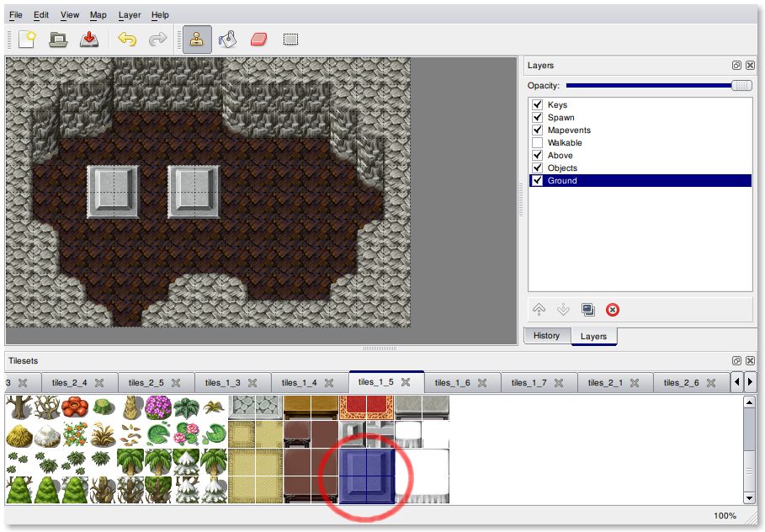Choose the Rectangular Select tool
Image resolution: width=765 pixels, height=532 pixels.
(290, 39)
